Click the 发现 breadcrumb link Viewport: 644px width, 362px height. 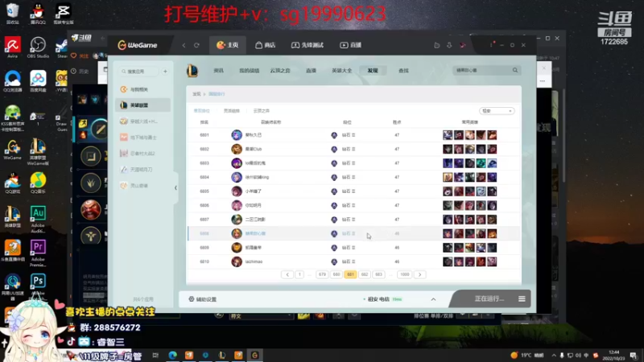pyautogui.click(x=196, y=94)
